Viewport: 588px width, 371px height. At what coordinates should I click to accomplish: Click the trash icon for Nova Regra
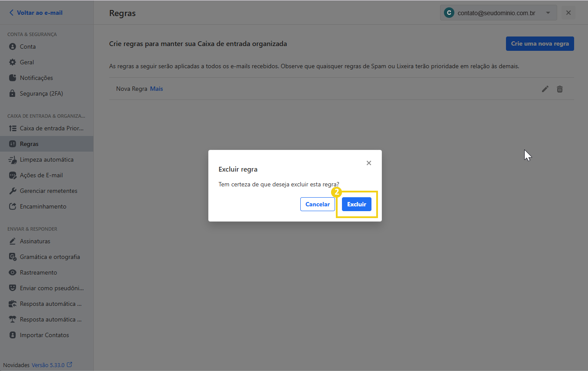tap(559, 89)
